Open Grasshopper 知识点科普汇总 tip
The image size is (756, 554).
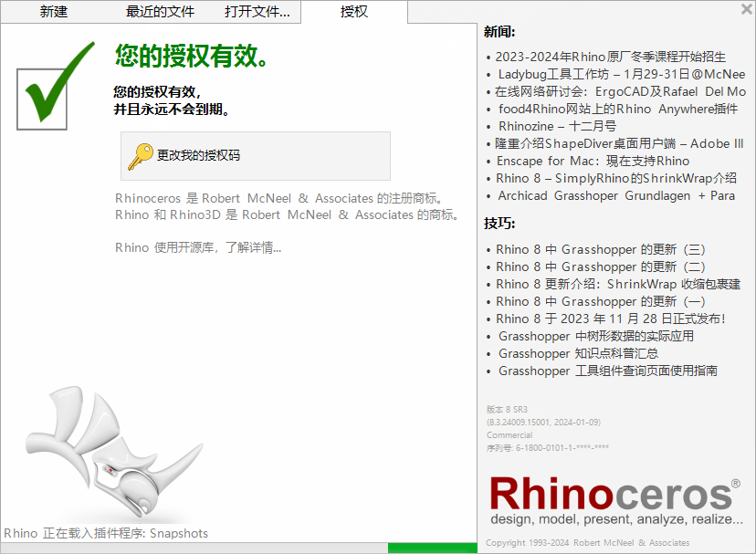[578, 353]
